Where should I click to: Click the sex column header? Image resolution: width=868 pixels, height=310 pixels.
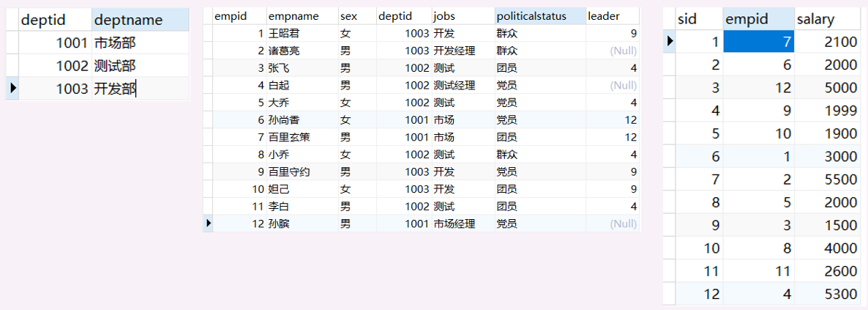357,16
